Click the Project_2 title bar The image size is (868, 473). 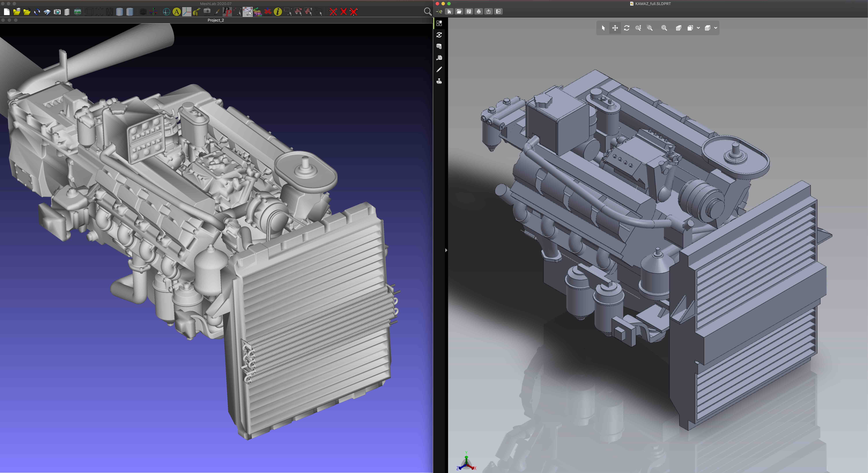click(216, 20)
